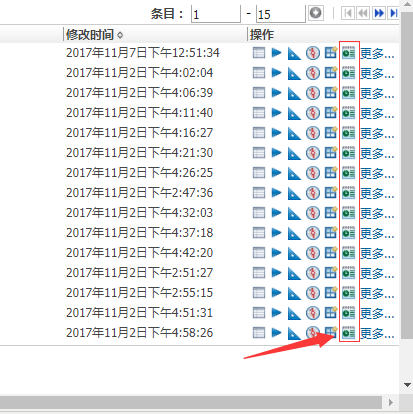Click the round compass icon in the 12:51:34 row
This screenshot has height=414, width=413.
(313, 53)
